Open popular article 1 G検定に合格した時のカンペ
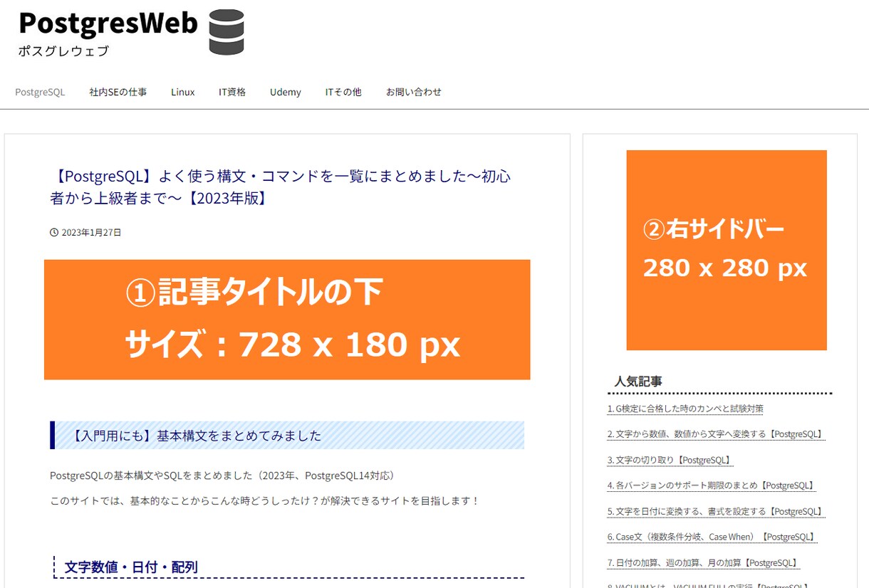This screenshot has height=588, width=869. point(685,409)
